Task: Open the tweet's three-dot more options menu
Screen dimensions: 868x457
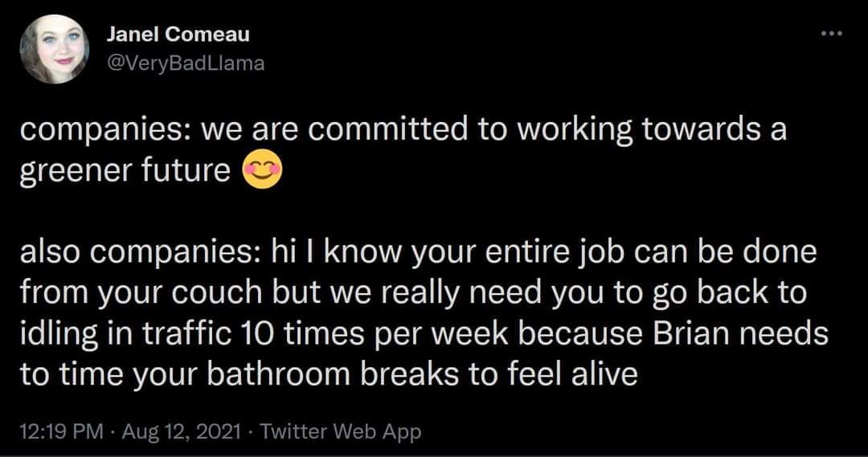Action: (832, 35)
